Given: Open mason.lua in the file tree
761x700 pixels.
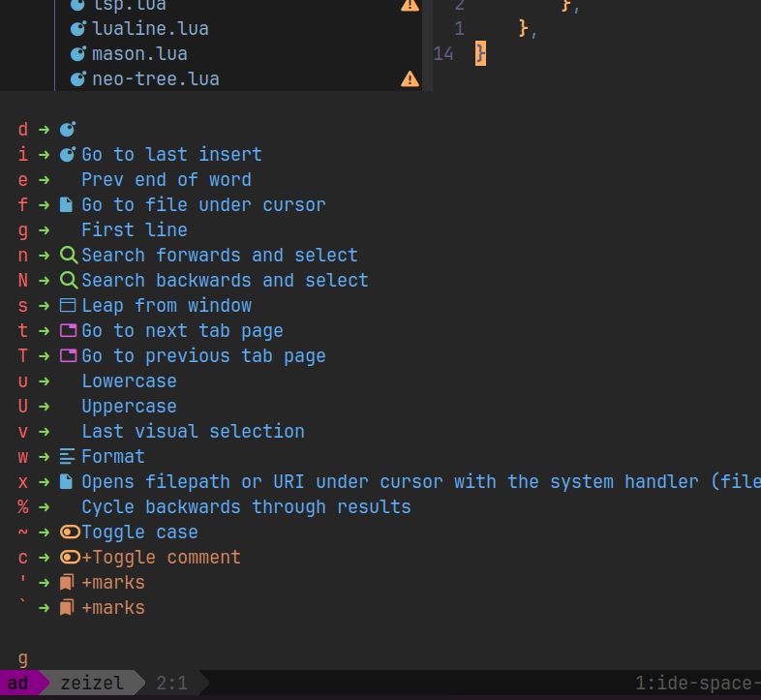Looking at the screenshot, I should pos(139,53).
